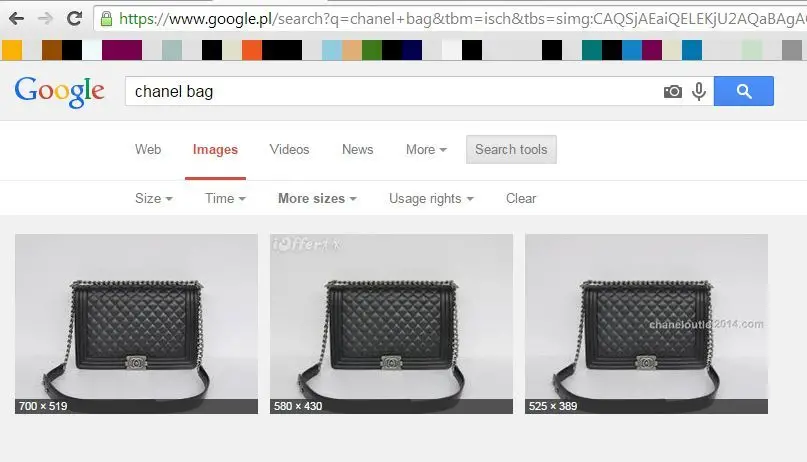Toggle the Search tools button
Image resolution: width=807 pixels, height=462 pixels.
pos(511,149)
